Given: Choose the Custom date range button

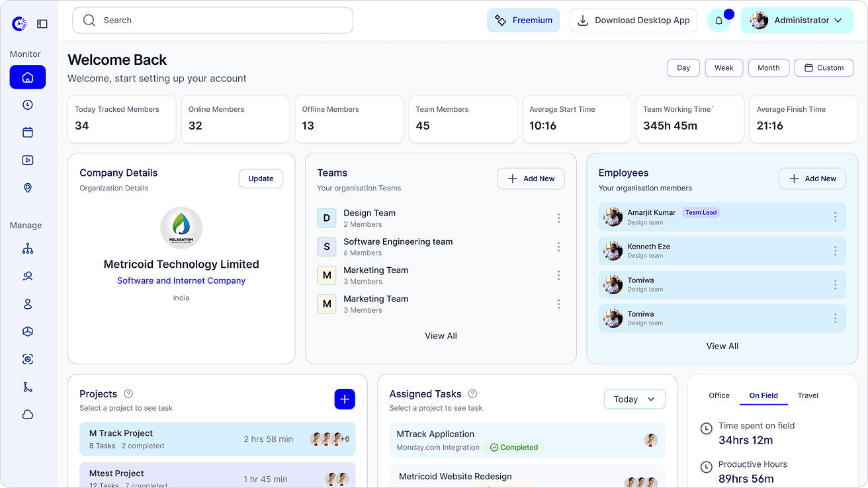Looking at the screenshot, I should 824,68.
